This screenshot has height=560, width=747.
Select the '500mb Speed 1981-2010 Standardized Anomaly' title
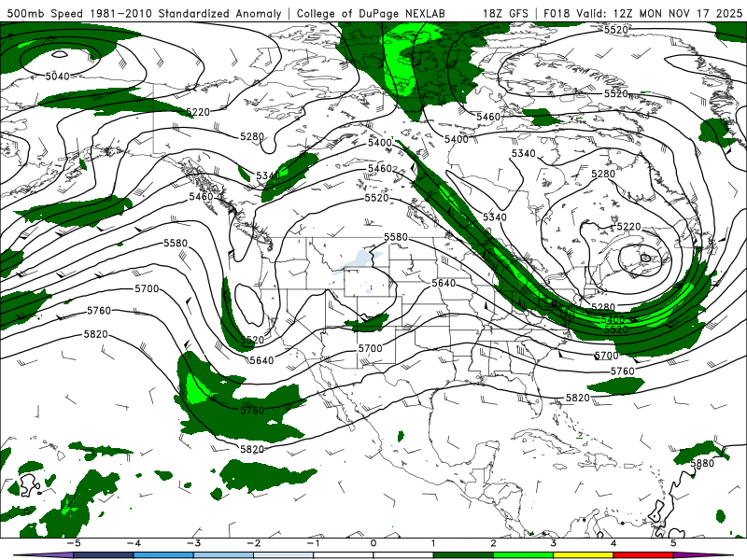[145, 13]
